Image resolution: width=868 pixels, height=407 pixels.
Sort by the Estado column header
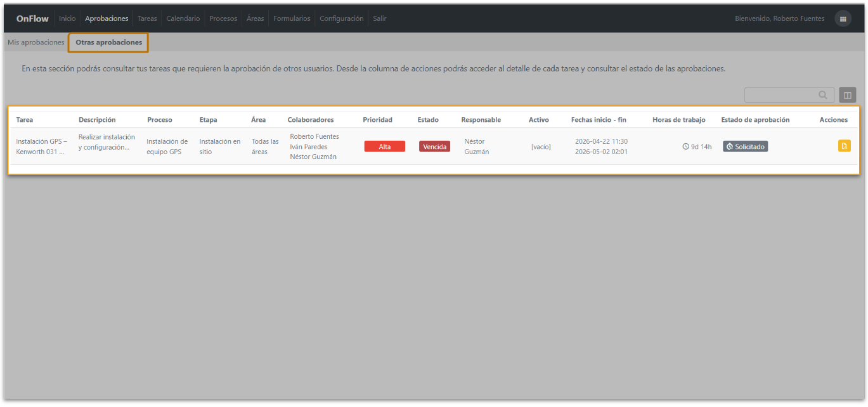(428, 120)
